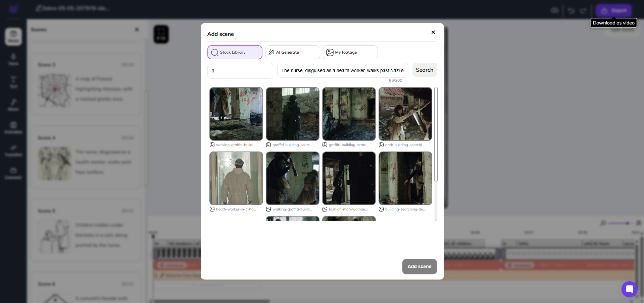Open the Transition panel in the sidebar
The width and height of the screenshot is (644, 303).
(13, 150)
